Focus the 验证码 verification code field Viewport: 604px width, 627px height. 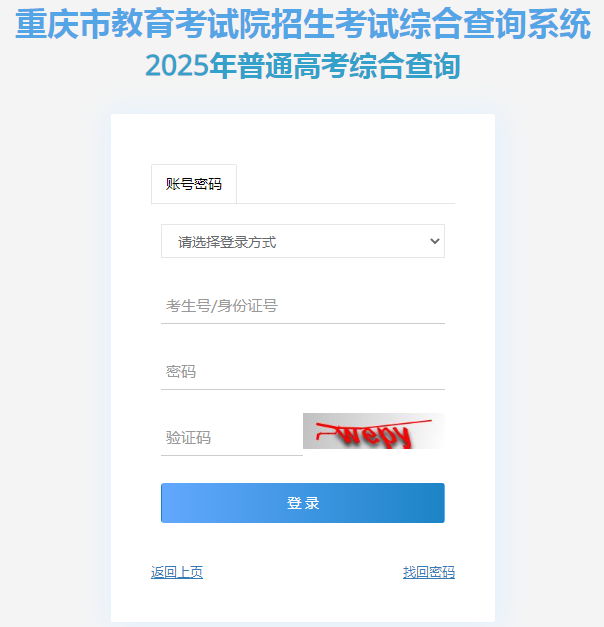(x=232, y=438)
